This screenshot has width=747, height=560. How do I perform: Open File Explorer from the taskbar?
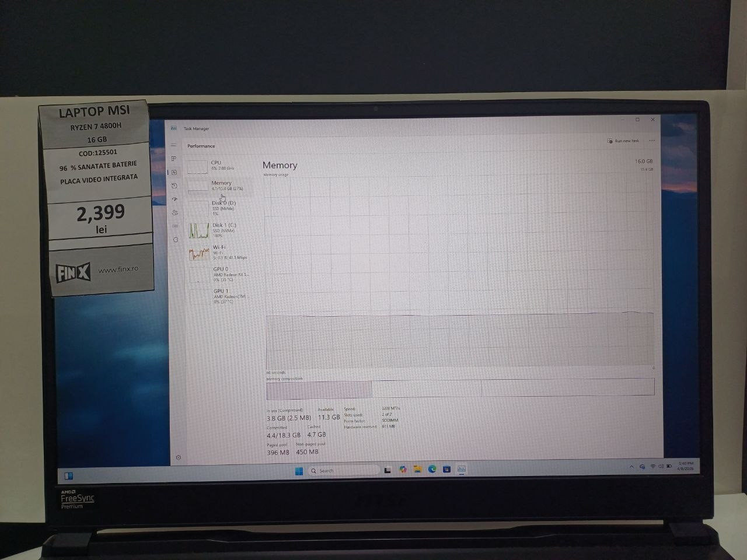click(418, 469)
